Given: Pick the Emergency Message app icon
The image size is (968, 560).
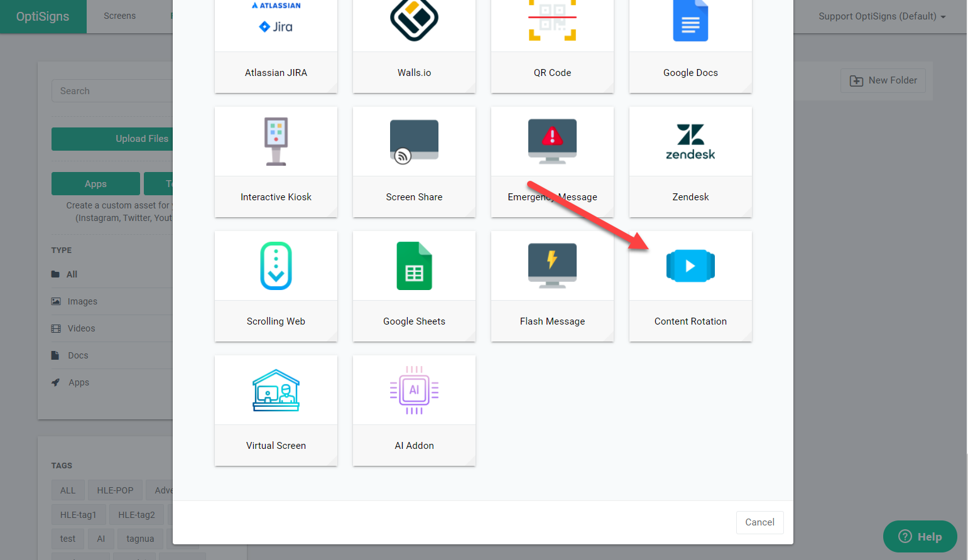Looking at the screenshot, I should coord(552,142).
